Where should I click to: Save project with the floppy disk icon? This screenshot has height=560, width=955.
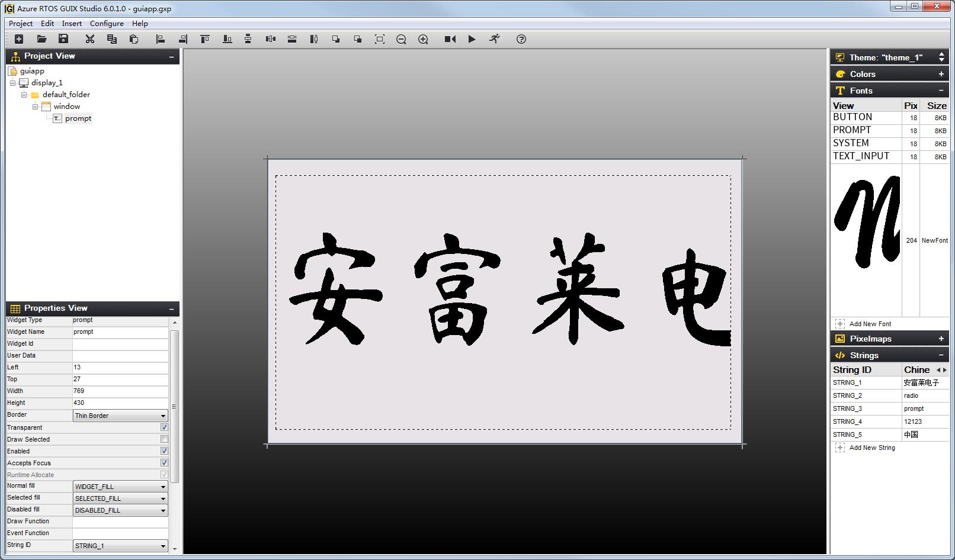(x=63, y=39)
